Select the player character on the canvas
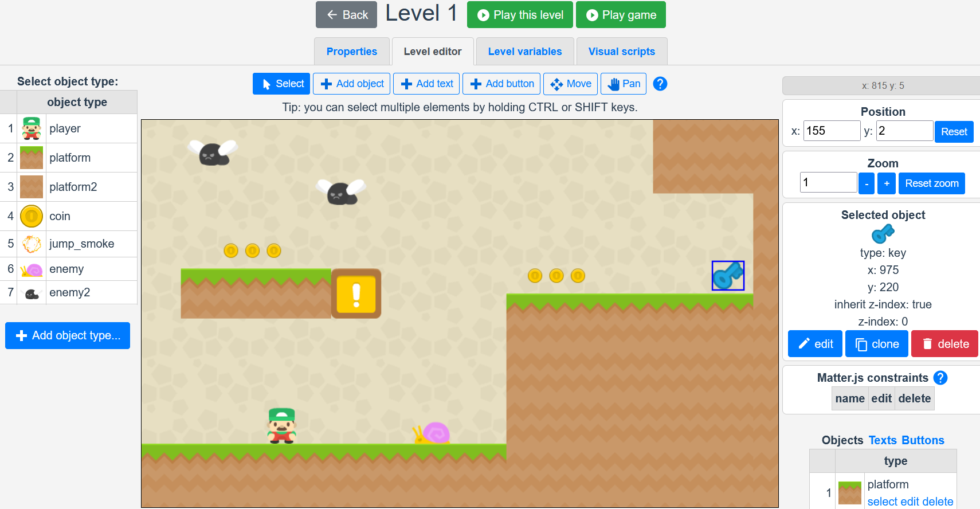 281,426
